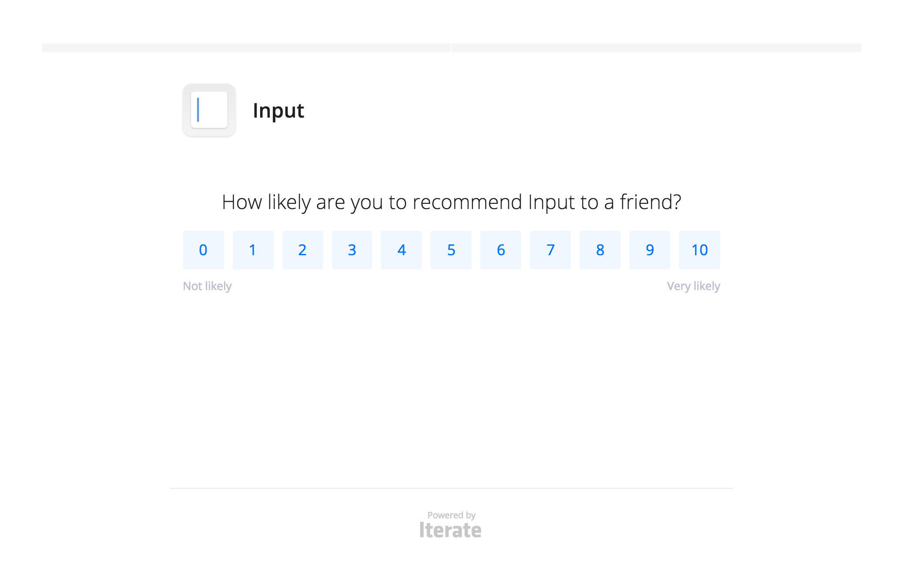Select rating 1 on the scale

(x=253, y=250)
